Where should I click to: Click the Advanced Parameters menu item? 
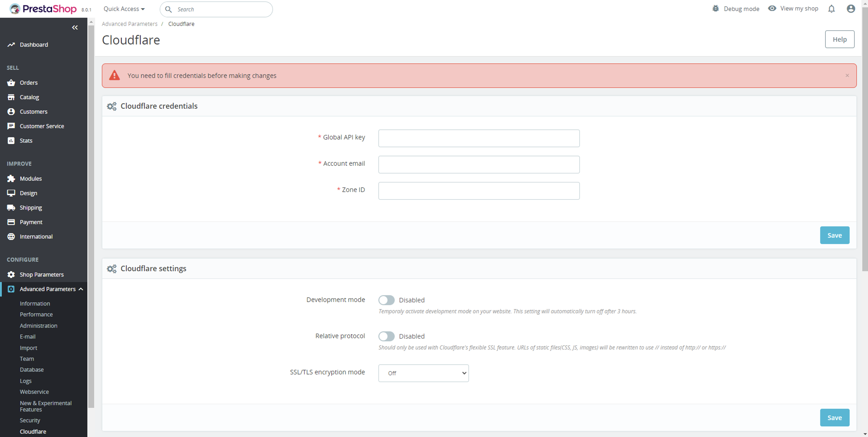[x=48, y=289]
